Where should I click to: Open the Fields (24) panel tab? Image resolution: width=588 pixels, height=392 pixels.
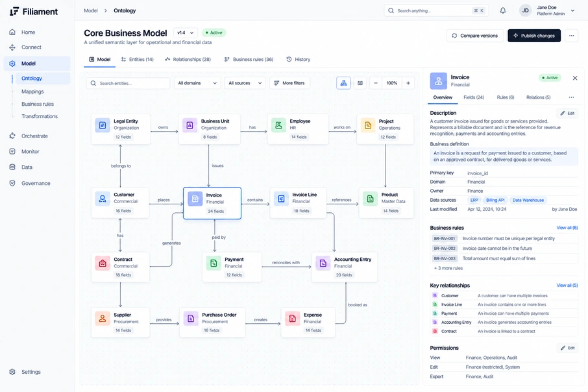(474, 97)
